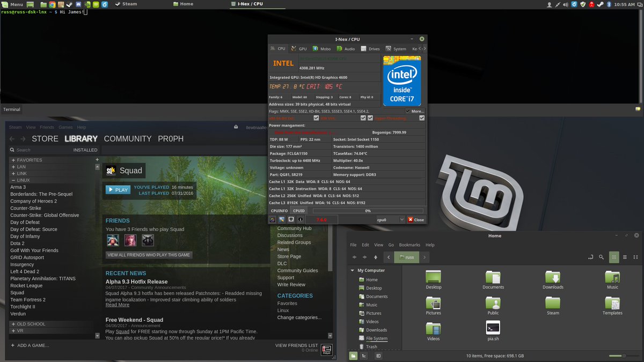Open the Downloads folder icon in the file pane
The image size is (644, 362).
553,277
